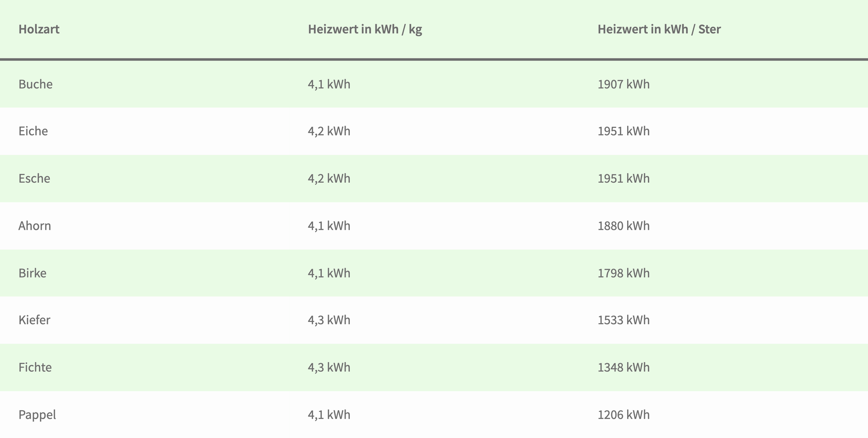868x438 pixels.
Task: Click the 1348 kWh value for Fichte
Action: coord(623,367)
